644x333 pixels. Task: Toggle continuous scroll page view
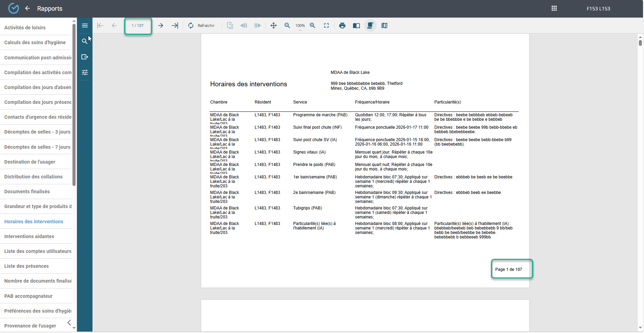(x=370, y=26)
